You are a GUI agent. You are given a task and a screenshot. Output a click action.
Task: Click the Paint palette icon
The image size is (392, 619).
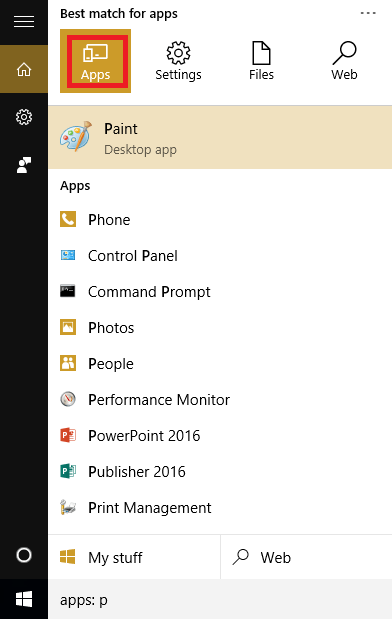[76, 137]
